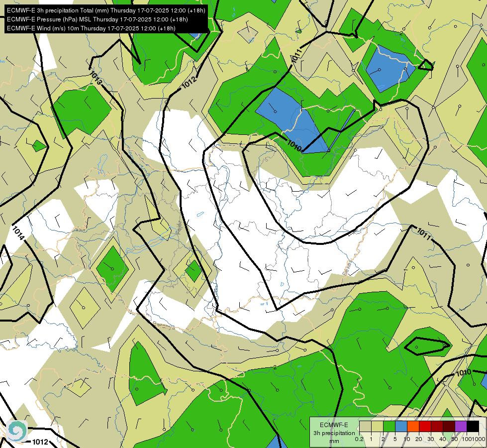The height and width of the screenshot is (448, 487).
Task: Click the '50' legend tick value
Action: pos(455,439)
